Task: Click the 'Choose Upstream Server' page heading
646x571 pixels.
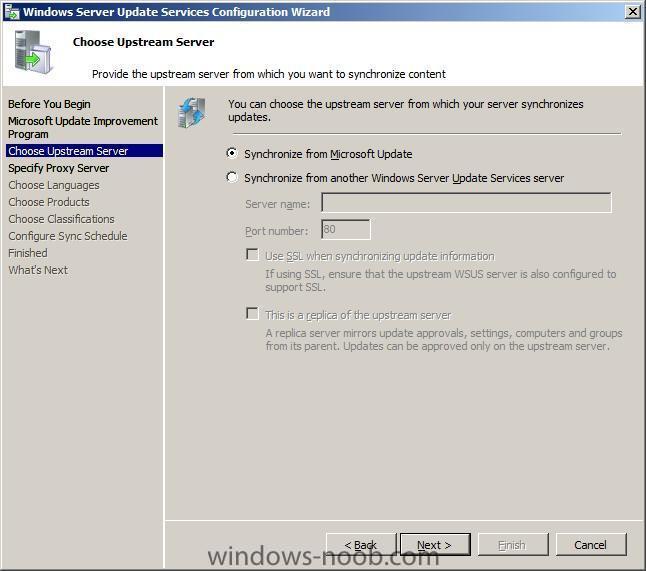Action: coord(143,42)
